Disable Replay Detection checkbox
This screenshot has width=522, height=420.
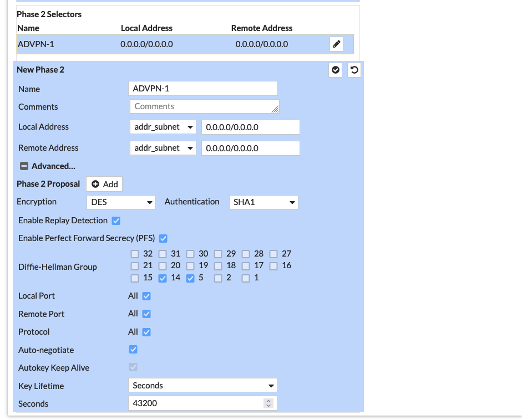pyautogui.click(x=116, y=221)
